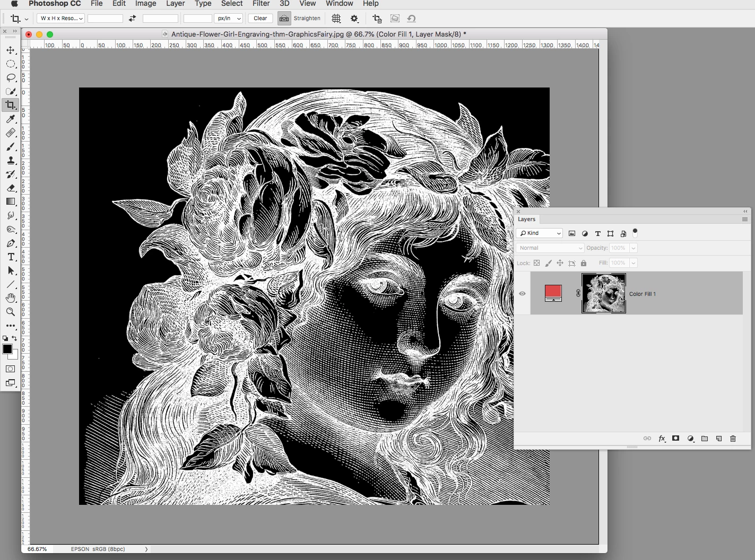The height and width of the screenshot is (560, 755).
Task: Select the Zoom tool
Action: tap(11, 312)
